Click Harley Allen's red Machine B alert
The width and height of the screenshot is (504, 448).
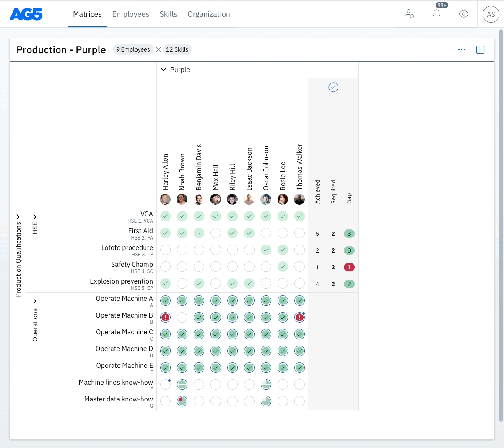coord(166,318)
